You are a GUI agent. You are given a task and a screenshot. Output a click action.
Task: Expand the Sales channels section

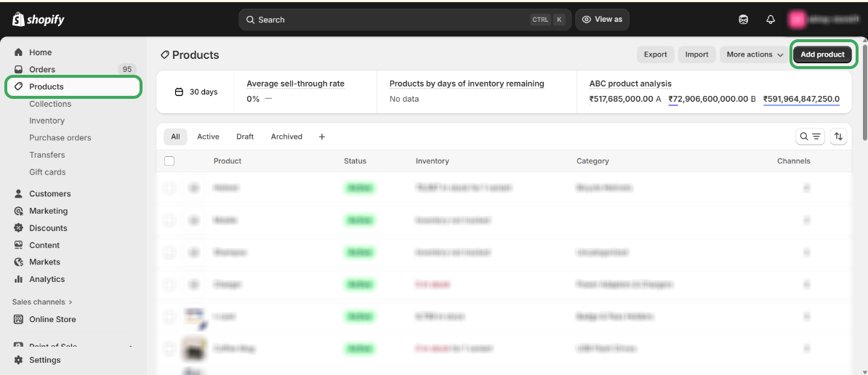42,302
